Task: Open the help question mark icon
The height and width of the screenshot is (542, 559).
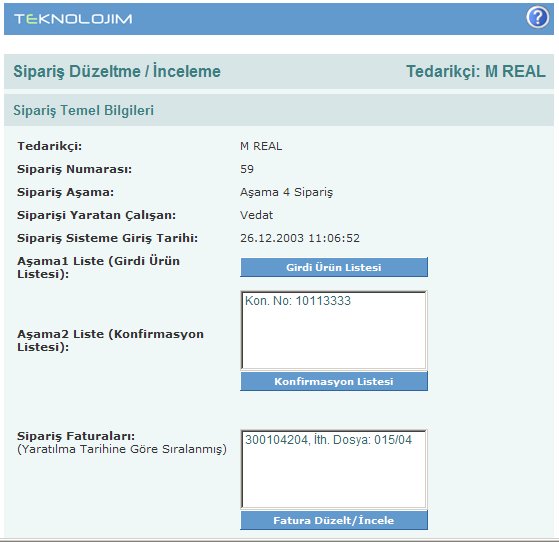Action: click(538, 17)
